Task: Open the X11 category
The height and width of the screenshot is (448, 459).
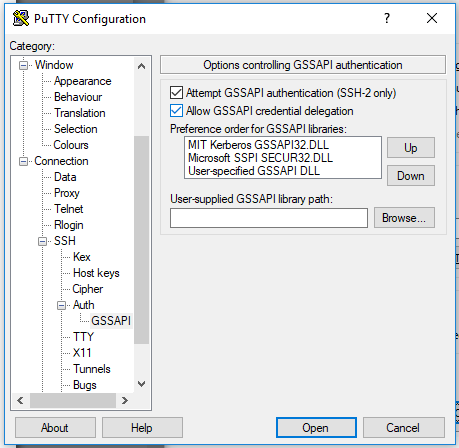Action: coord(82,353)
